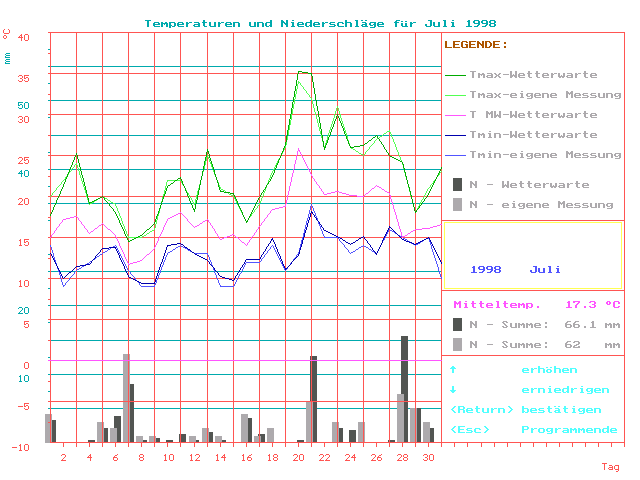Select the Tmin-Wetterwarte legend entry
640x480 pixels.
click(532, 135)
